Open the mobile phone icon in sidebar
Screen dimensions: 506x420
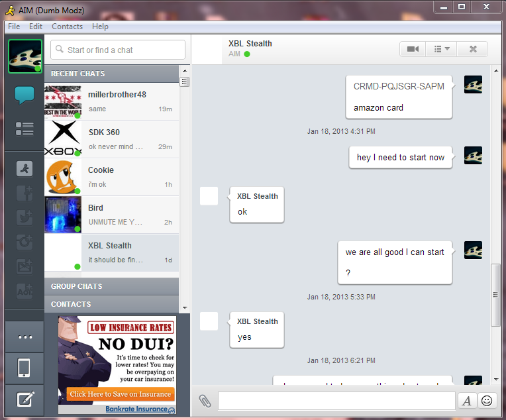click(25, 368)
